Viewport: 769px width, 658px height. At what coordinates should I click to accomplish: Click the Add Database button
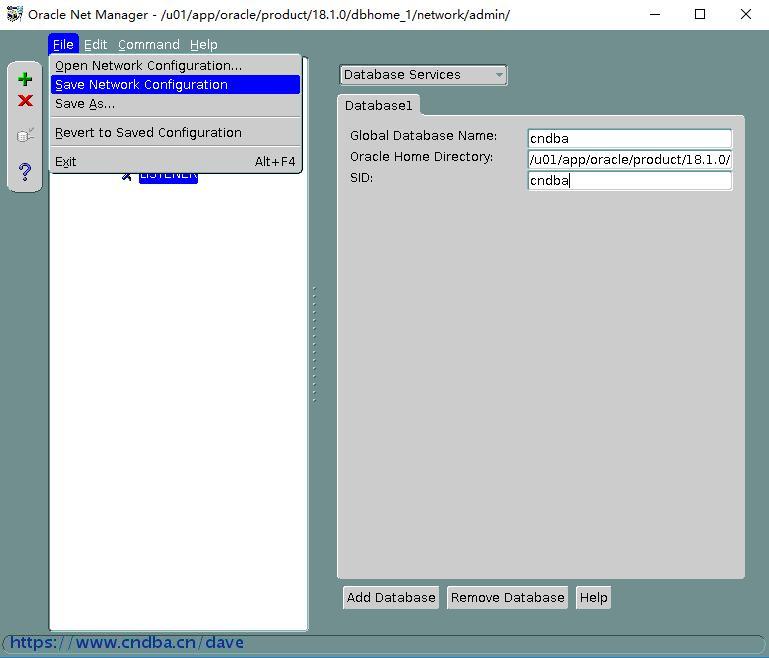pyautogui.click(x=391, y=597)
